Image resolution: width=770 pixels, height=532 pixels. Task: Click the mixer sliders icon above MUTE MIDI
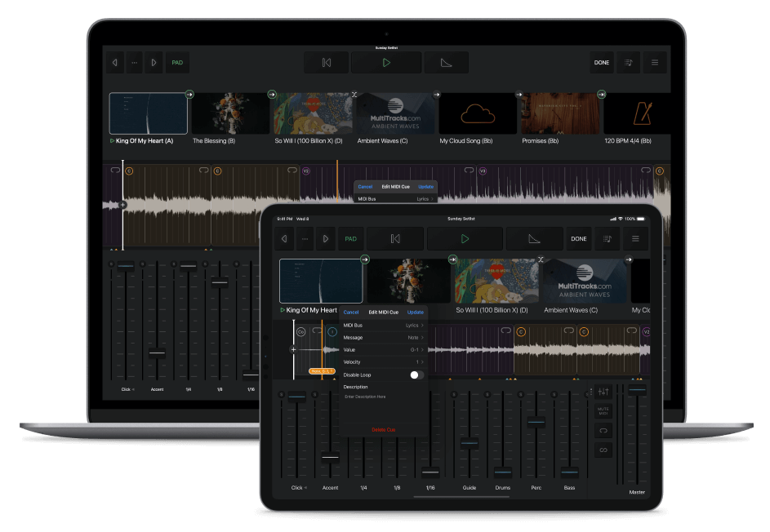pyautogui.click(x=603, y=392)
